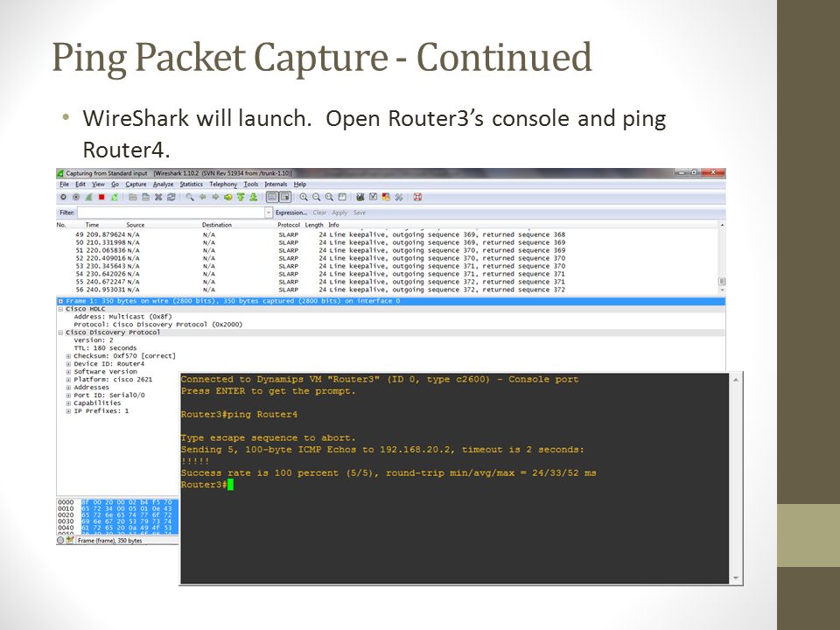This screenshot has height=630, width=840.
Task: Click into the Filter input field
Action: point(171,213)
